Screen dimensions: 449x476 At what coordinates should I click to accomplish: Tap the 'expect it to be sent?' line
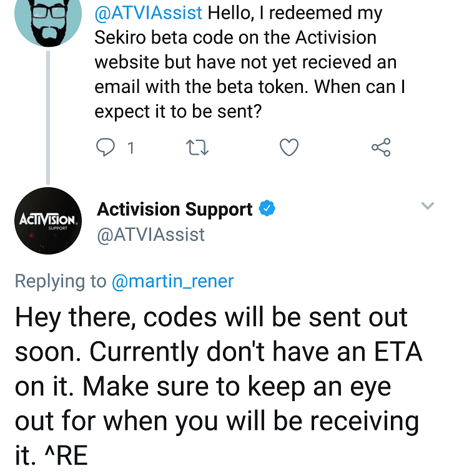pyautogui.click(x=178, y=112)
